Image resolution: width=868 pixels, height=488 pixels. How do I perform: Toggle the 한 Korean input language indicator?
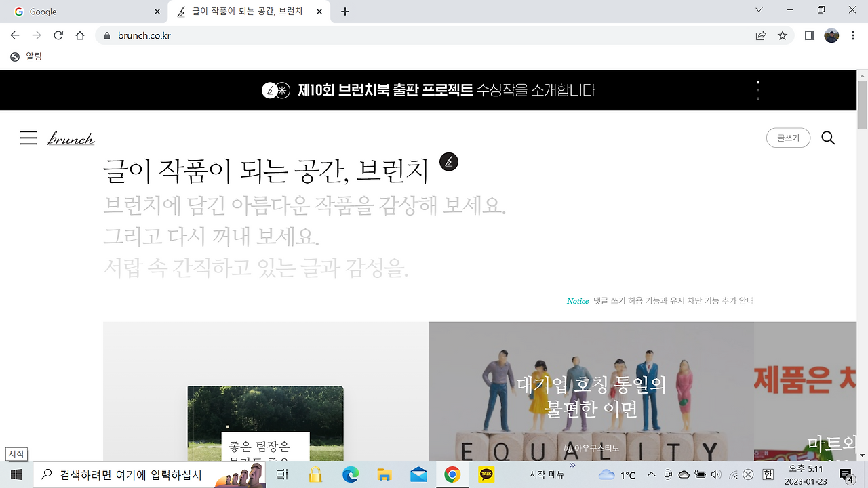(x=768, y=474)
